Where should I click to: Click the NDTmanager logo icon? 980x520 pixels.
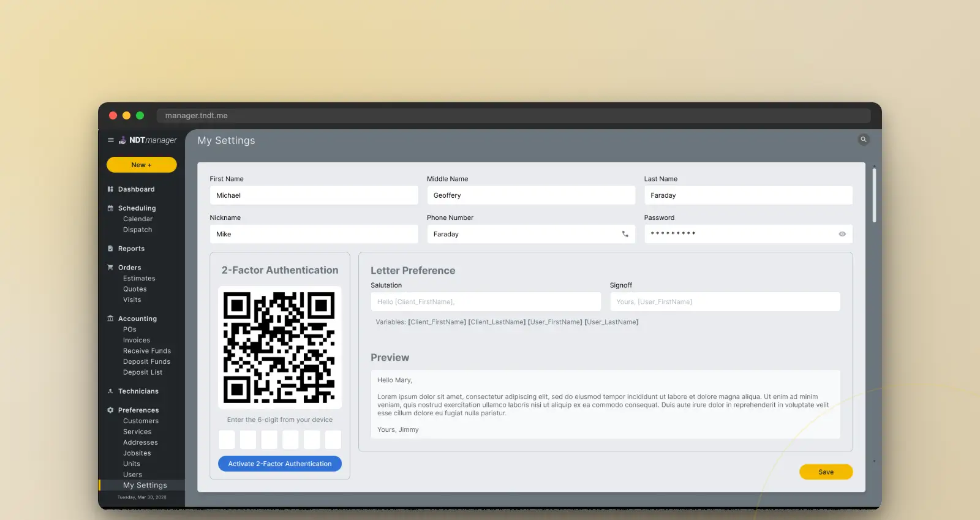(x=123, y=140)
